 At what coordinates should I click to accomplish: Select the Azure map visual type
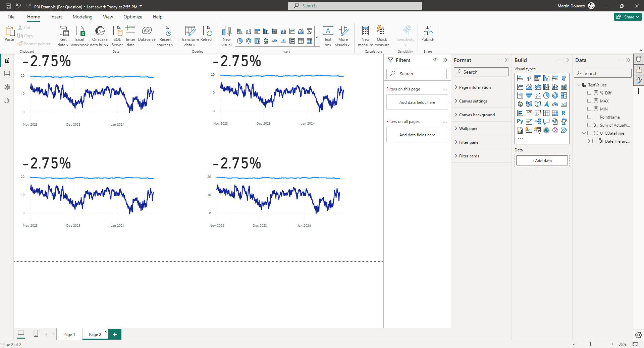[x=546, y=104]
